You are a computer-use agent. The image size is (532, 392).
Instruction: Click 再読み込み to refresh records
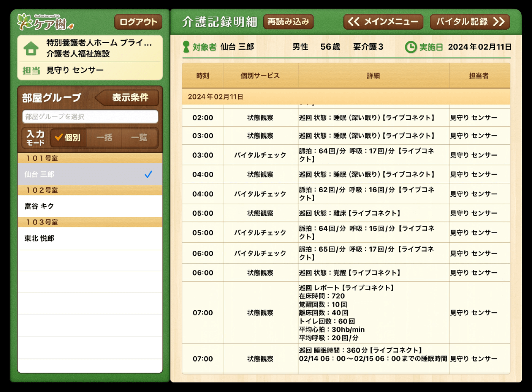288,22
